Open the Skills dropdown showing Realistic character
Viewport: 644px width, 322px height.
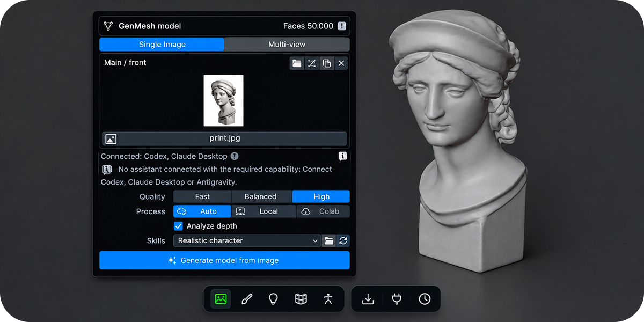247,241
